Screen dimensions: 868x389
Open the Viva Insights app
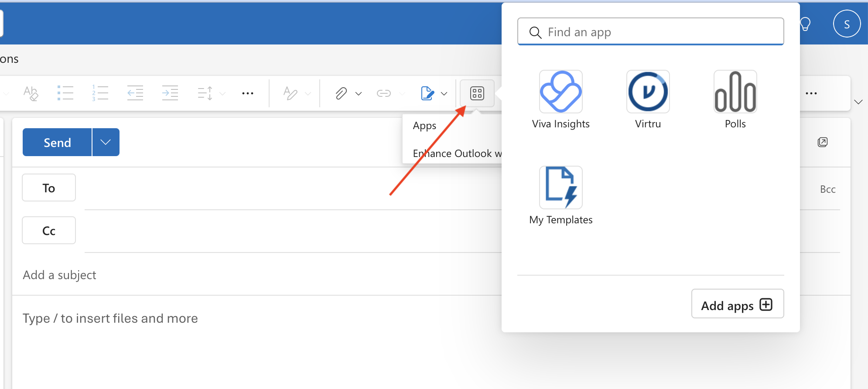coord(560,92)
